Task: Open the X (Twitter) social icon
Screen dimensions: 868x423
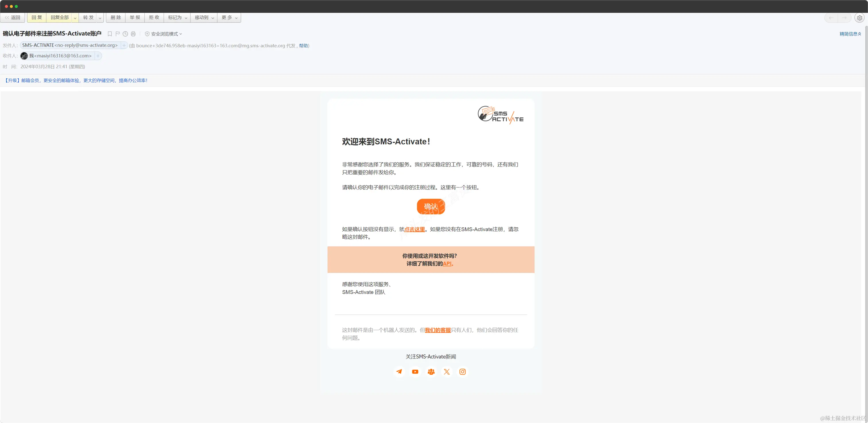Action: click(447, 372)
